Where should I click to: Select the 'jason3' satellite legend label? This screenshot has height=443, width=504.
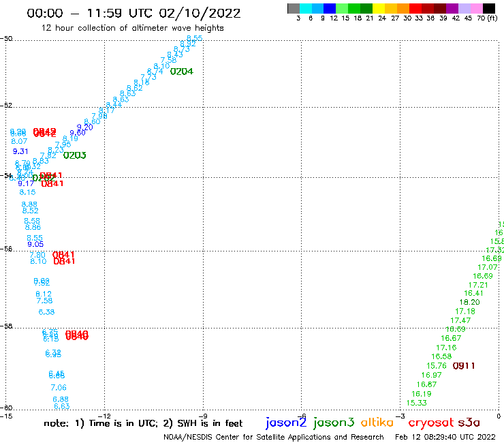(x=334, y=423)
